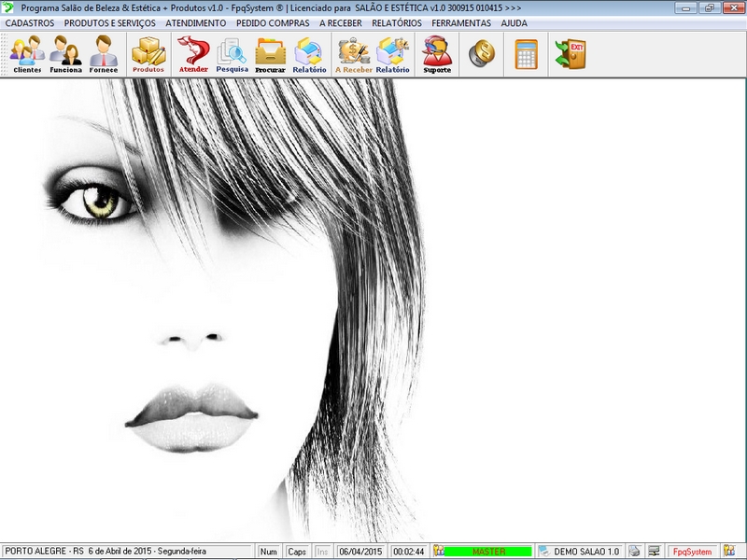This screenshot has width=747, height=560.
Task: Launch the calculator toolbar icon
Action: (527, 54)
